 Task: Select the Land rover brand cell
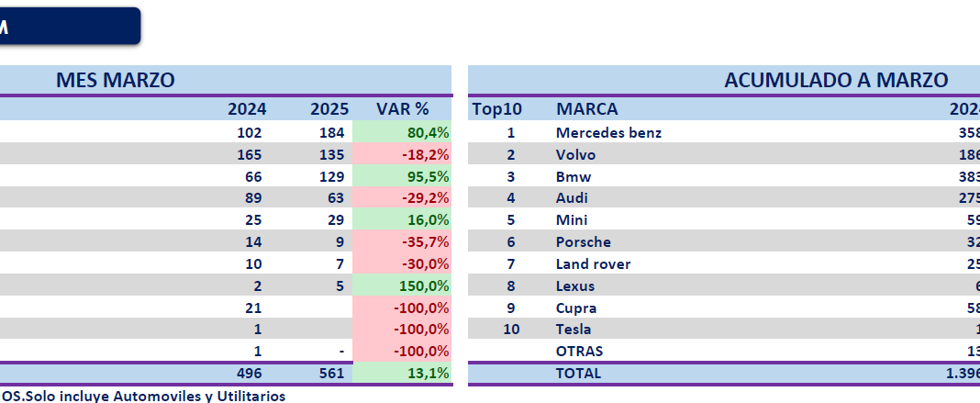tap(593, 264)
